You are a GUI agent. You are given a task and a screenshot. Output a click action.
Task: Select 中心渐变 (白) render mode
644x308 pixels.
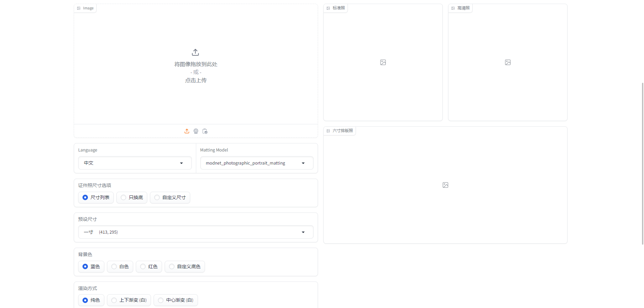pos(176,300)
